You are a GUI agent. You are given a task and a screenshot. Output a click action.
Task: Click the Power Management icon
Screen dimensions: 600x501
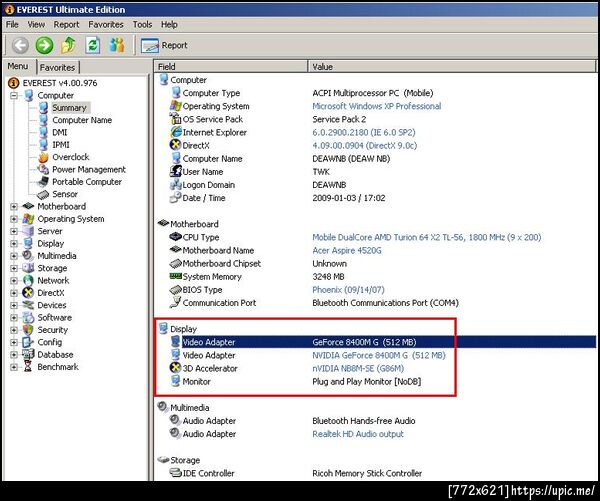pyautogui.click(x=43, y=169)
